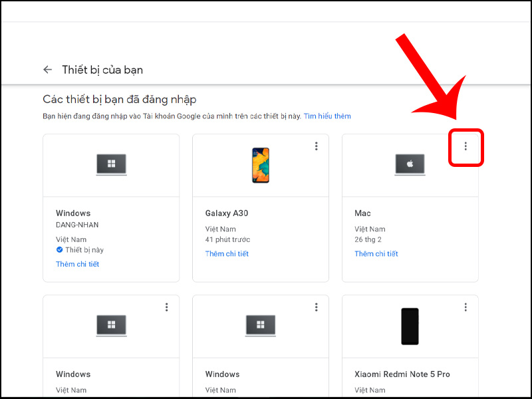Open three-dot menu on bottom-middle Windows card
The height and width of the screenshot is (399, 532).
[x=317, y=307]
